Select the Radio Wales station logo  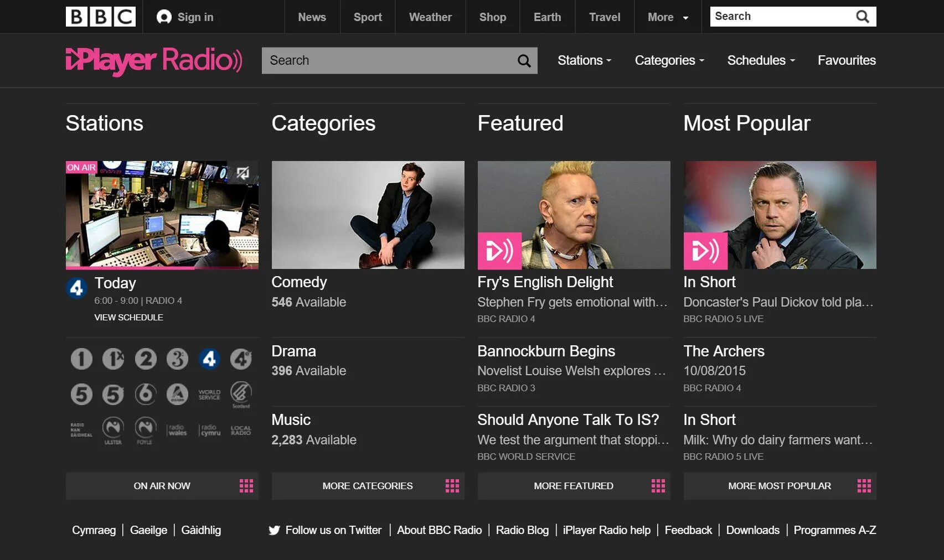(x=177, y=430)
